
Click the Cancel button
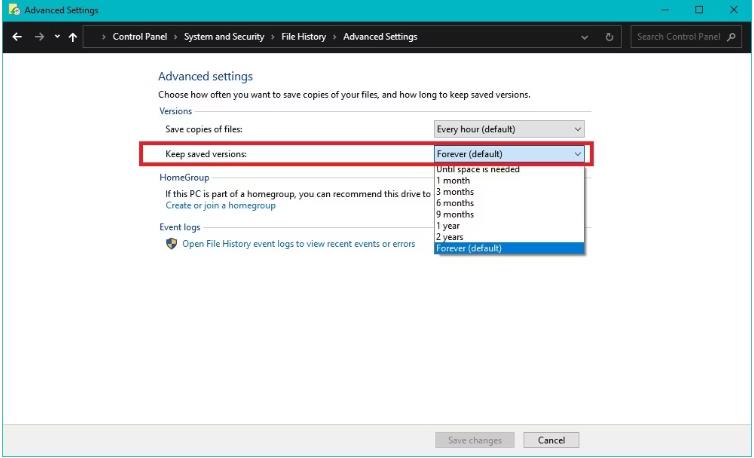[551, 440]
